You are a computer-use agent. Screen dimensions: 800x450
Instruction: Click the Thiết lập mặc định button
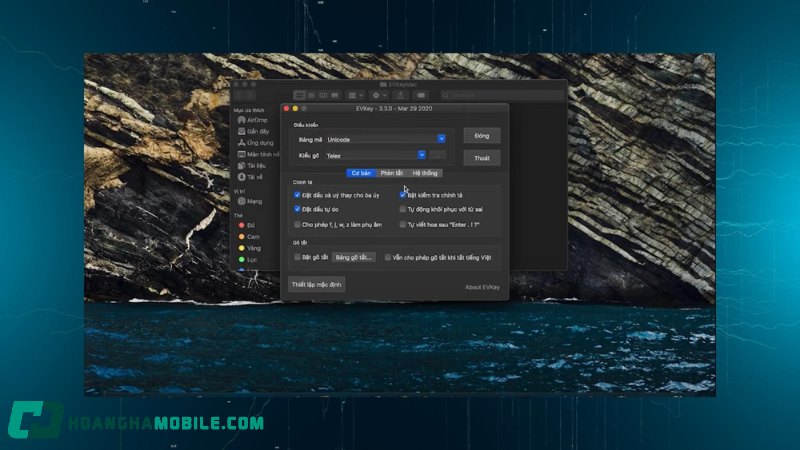click(x=316, y=285)
